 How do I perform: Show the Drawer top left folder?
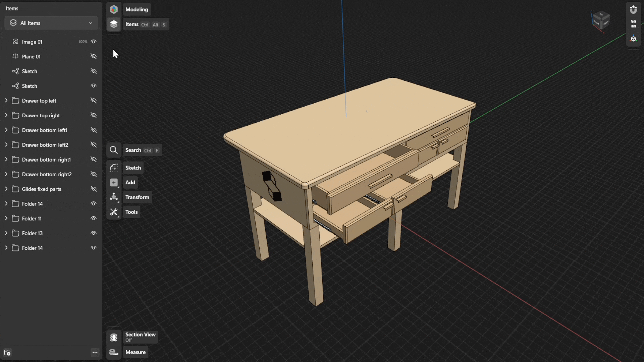94,101
